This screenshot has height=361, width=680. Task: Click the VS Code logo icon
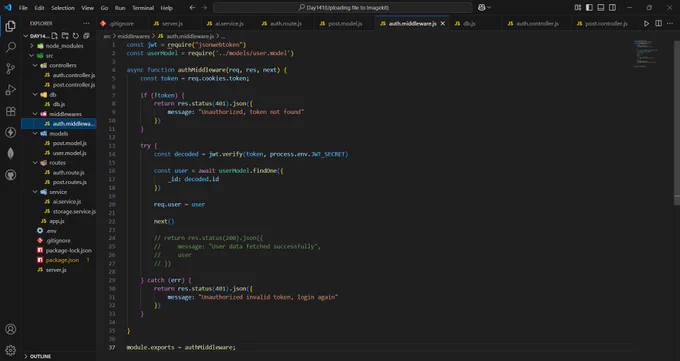[x=8, y=7]
